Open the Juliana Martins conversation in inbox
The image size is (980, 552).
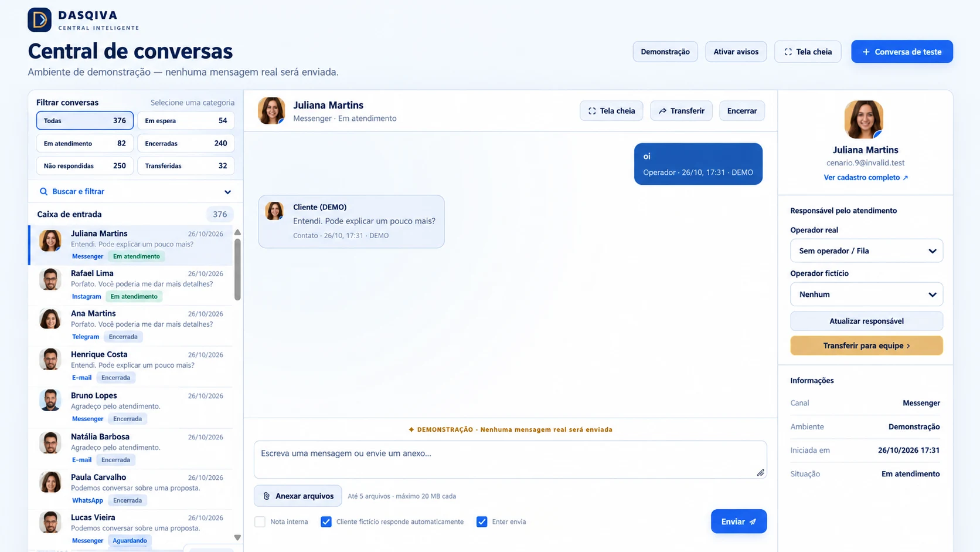131,245
